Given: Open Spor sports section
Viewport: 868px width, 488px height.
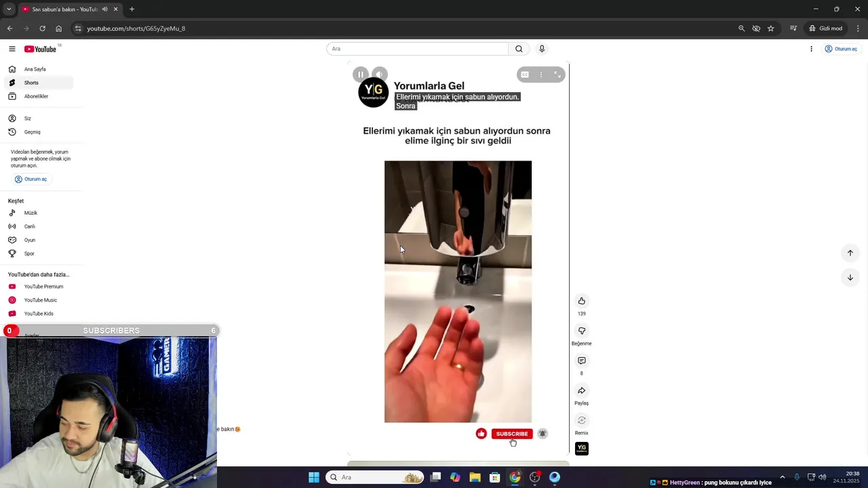Looking at the screenshot, I should tap(37, 253).
